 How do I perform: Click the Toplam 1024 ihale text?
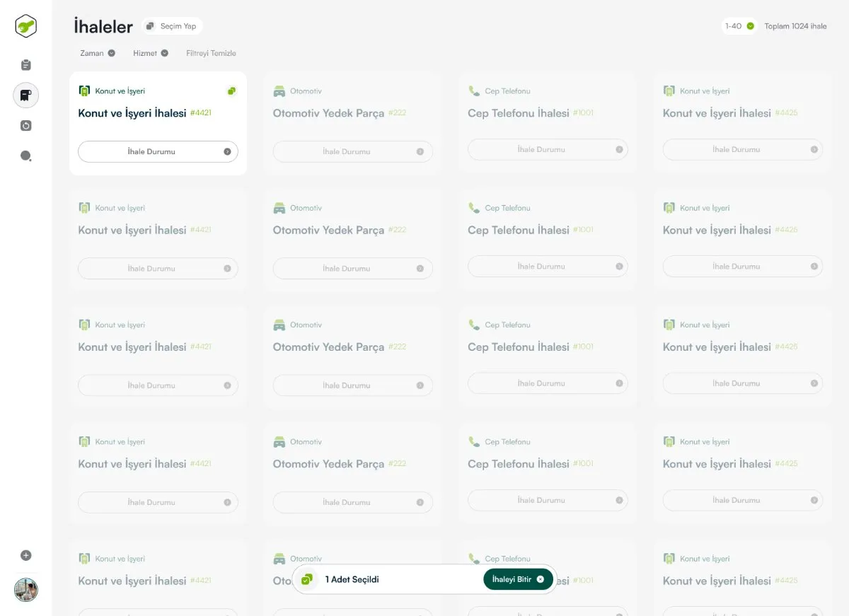795,26
